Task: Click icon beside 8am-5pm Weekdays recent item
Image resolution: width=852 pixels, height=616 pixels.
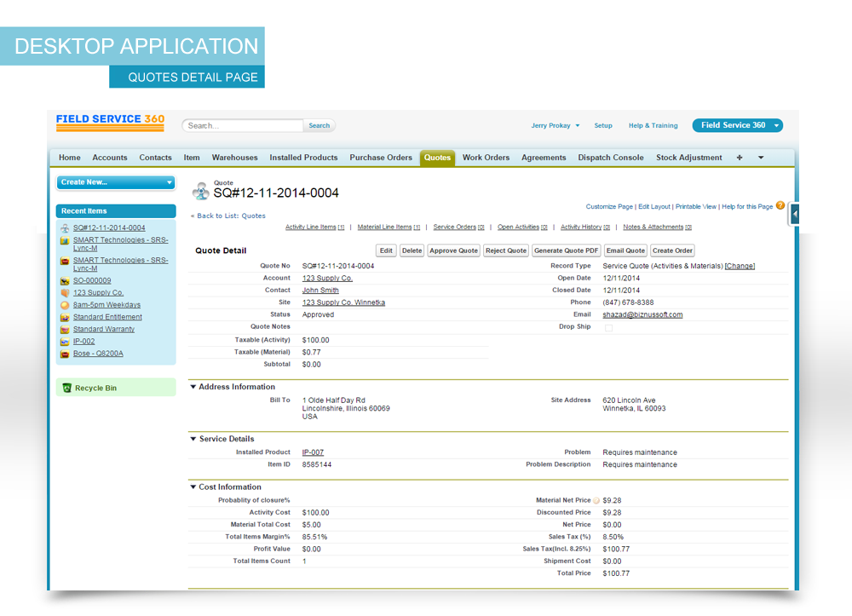Action: 65,305
